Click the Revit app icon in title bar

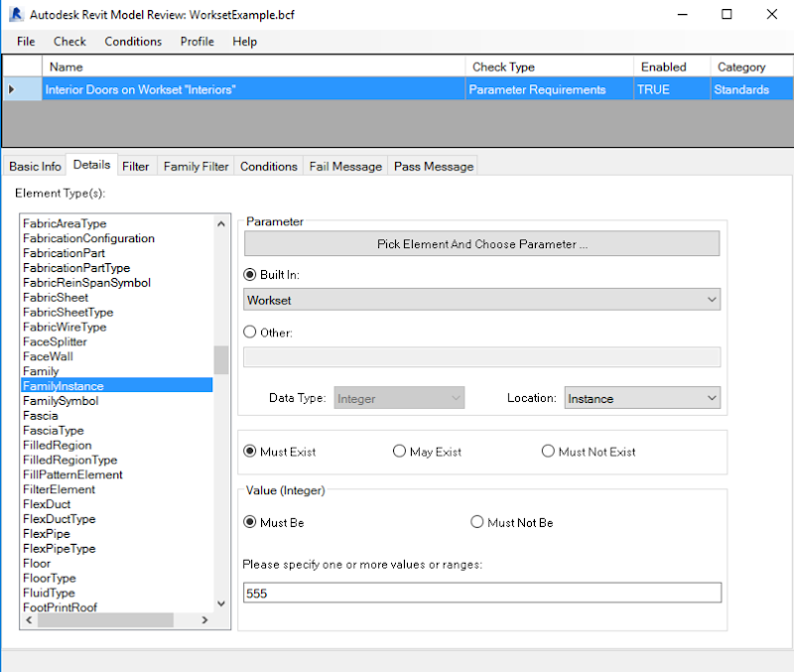[16, 14]
